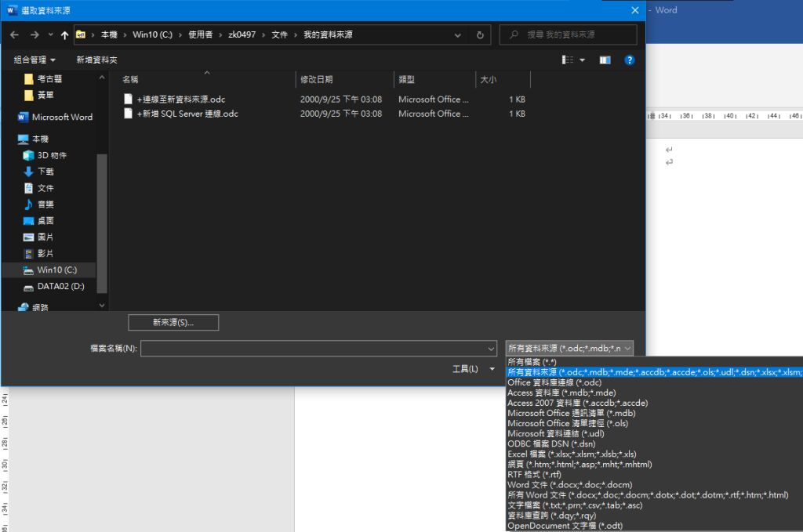Choose Excel 檔案 file type option
The width and height of the screenshot is (803, 532).
point(572,454)
